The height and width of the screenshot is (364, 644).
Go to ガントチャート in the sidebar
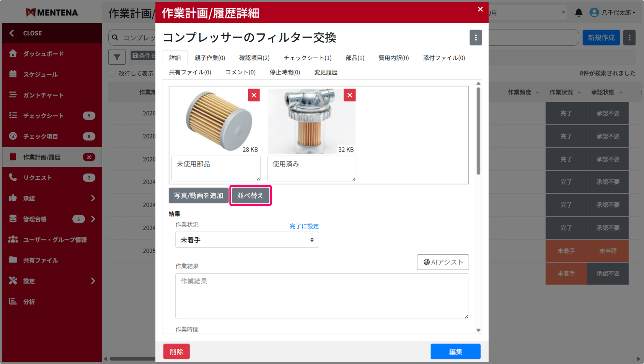click(43, 95)
